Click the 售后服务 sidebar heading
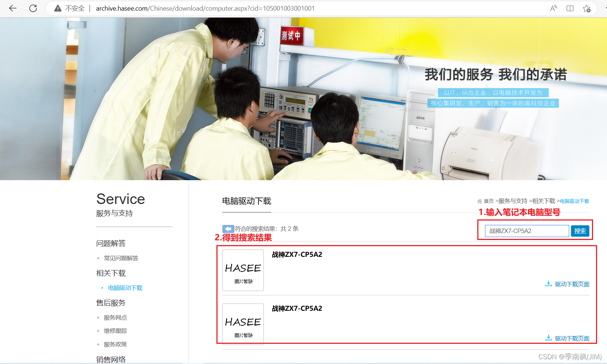This screenshot has height=364, width=607. [111, 303]
